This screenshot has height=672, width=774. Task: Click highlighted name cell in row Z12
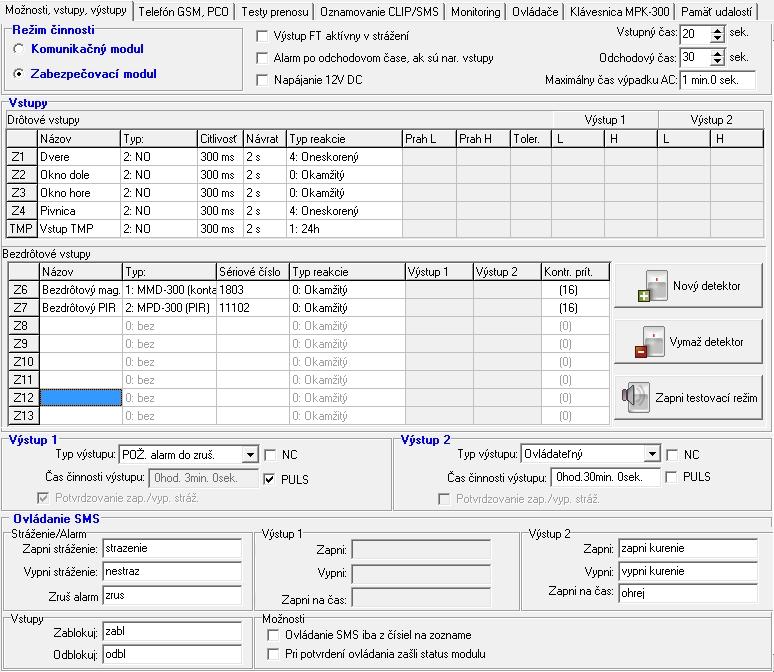tap(80, 398)
